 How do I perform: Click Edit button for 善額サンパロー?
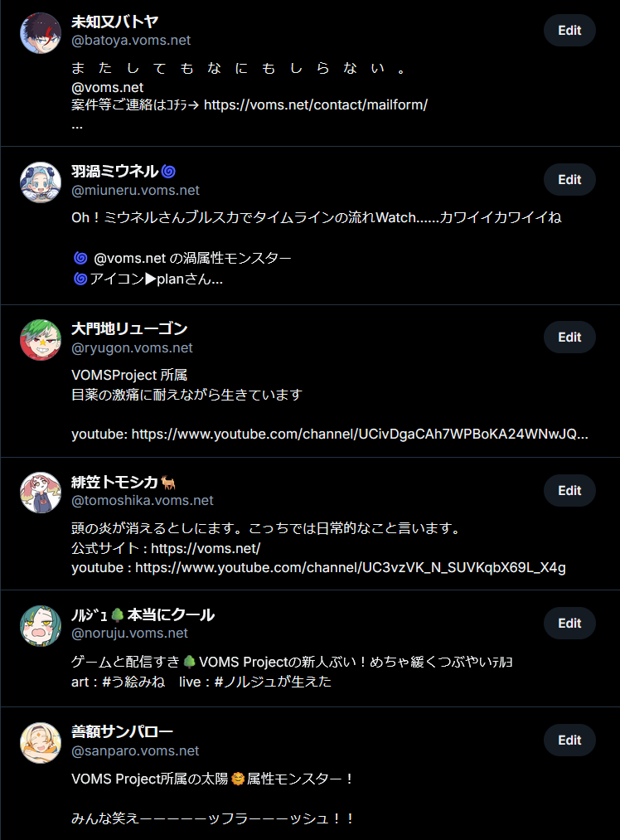569,740
